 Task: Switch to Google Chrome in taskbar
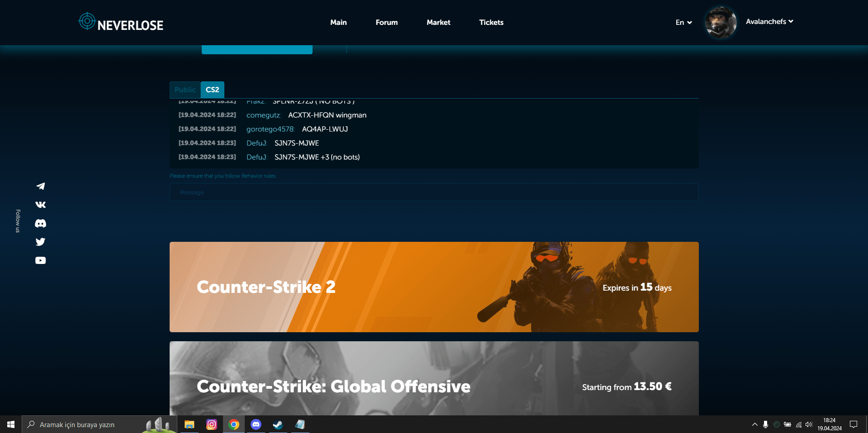point(234,424)
